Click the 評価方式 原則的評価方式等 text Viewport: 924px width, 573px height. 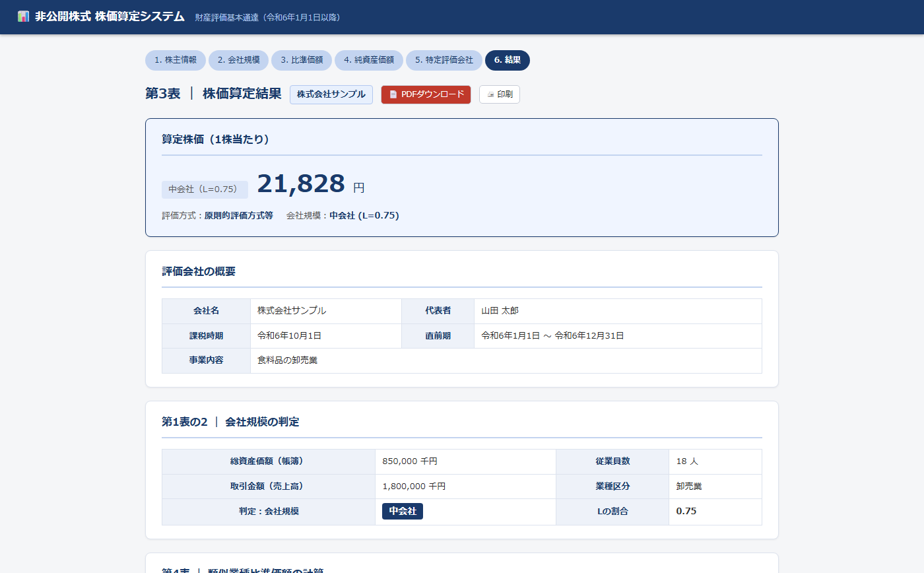click(x=217, y=216)
